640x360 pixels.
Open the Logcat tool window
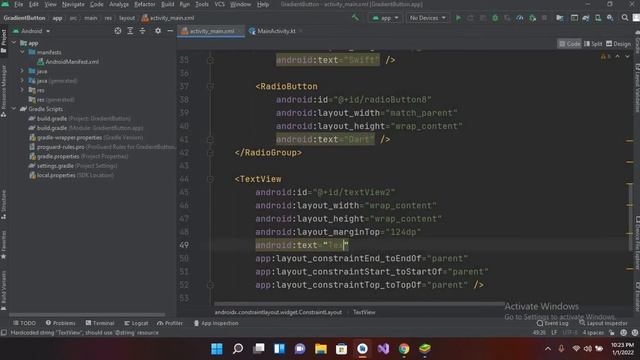(x=136, y=323)
